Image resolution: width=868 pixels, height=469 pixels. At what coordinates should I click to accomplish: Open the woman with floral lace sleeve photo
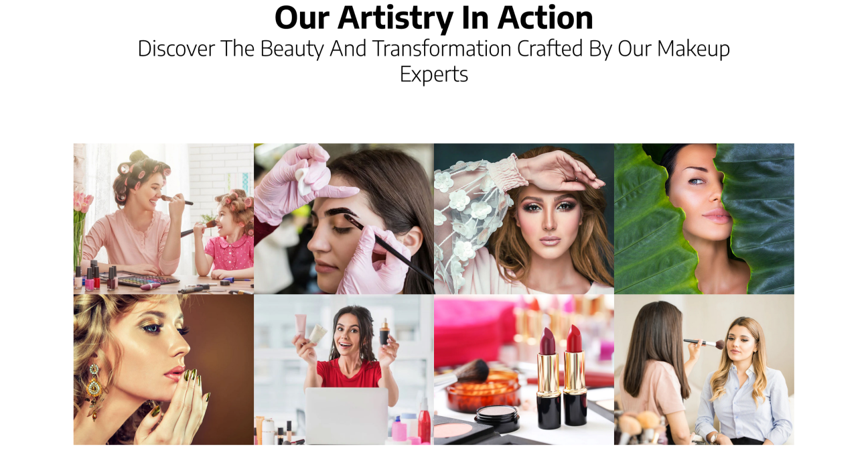coord(524,218)
